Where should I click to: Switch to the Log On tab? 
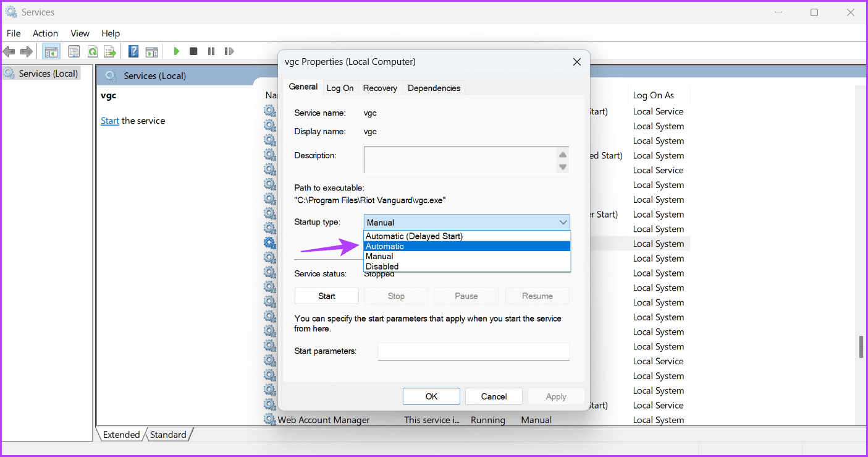[x=340, y=88]
